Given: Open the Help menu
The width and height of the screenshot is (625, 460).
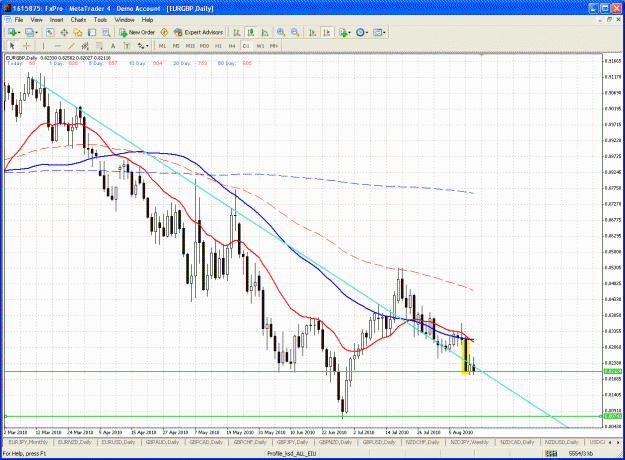Looking at the screenshot, I should coord(147,20).
